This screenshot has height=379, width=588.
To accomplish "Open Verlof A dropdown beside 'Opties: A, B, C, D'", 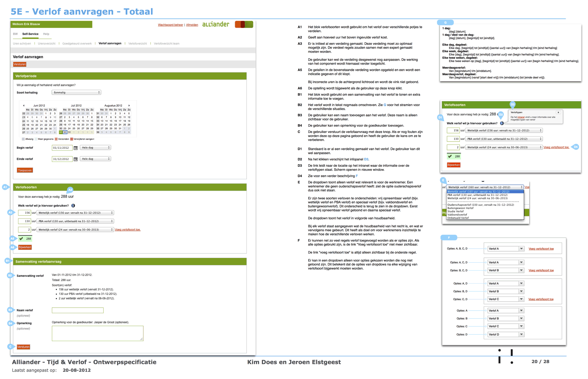I will [505, 249].
